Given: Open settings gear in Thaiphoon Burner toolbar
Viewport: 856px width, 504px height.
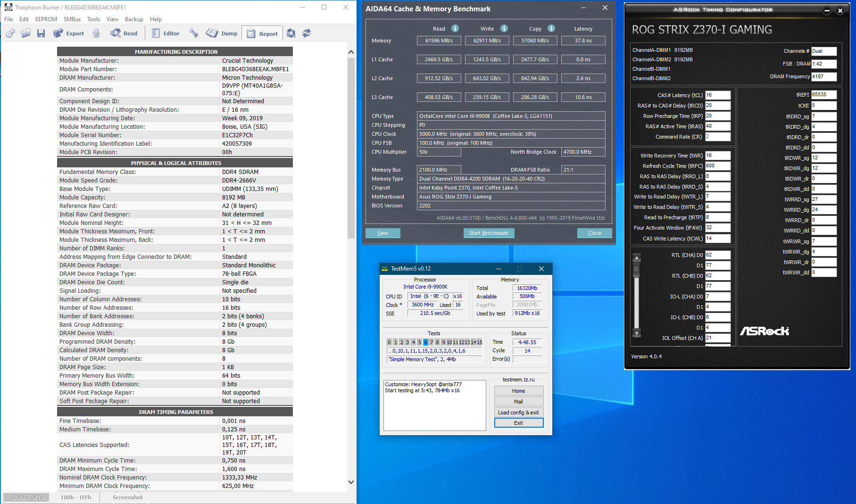Looking at the screenshot, I should pyautogui.click(x=10, y=33).
